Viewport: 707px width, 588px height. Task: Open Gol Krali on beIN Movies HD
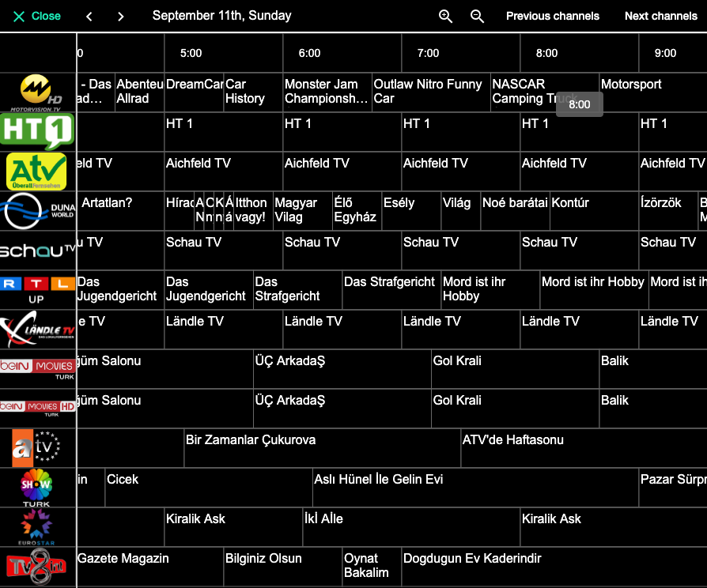516,409
